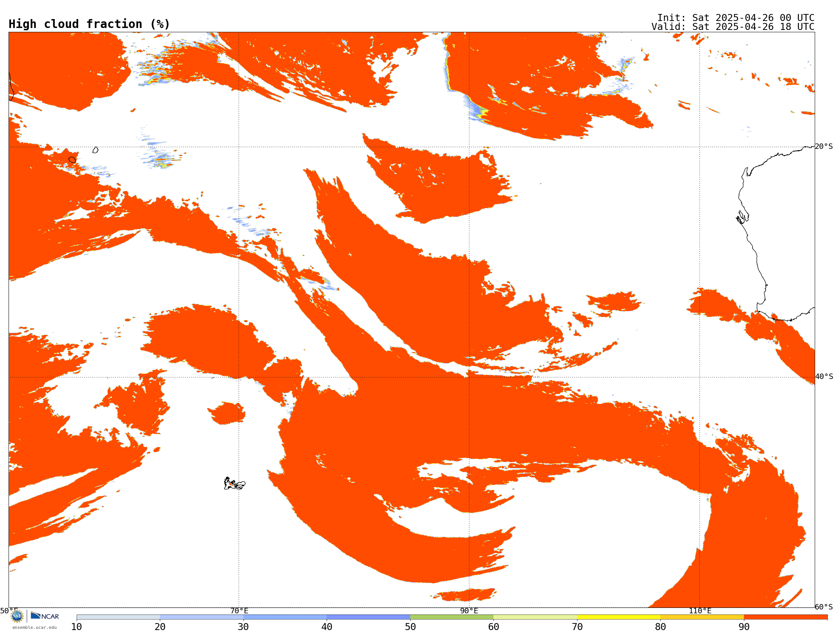Click the 60-70 pale yellow colorbar segment

[x=535, y=617]
